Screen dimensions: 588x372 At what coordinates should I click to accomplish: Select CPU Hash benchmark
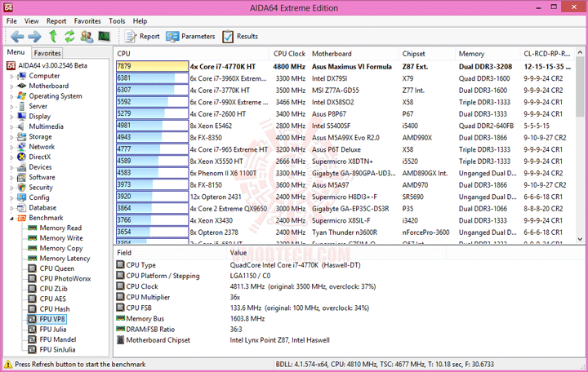pos(55,308)
